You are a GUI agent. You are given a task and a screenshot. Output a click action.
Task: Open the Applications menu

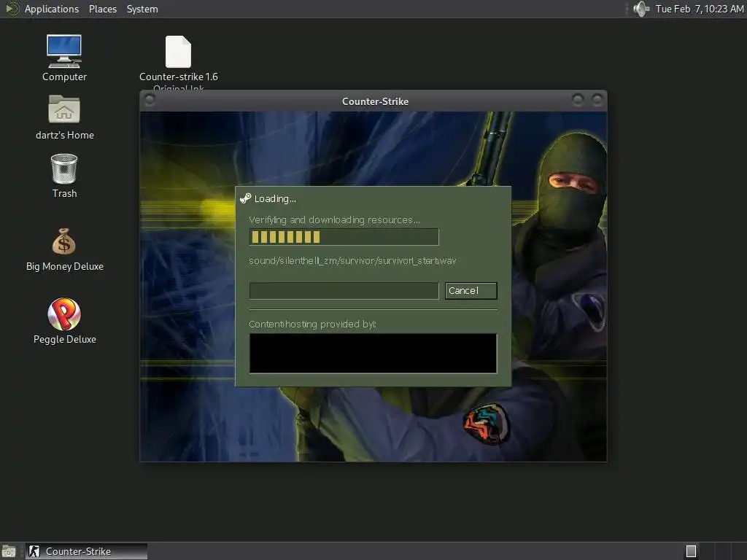click(x=52, y=9)
